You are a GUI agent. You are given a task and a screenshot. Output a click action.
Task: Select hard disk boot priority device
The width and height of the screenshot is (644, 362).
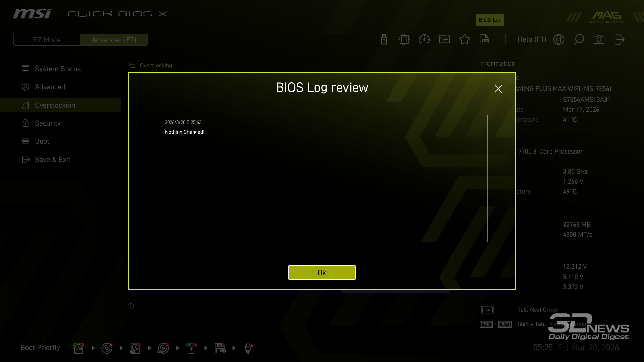coord(78,348)
